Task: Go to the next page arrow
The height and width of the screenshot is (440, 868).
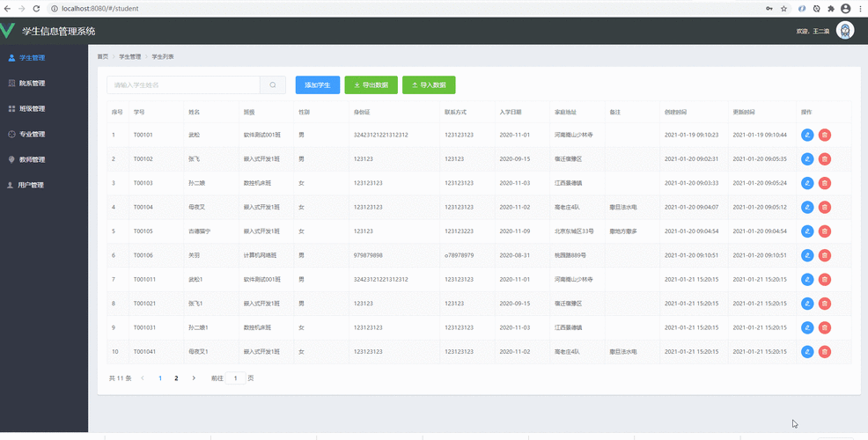Action: pos(193,378)
